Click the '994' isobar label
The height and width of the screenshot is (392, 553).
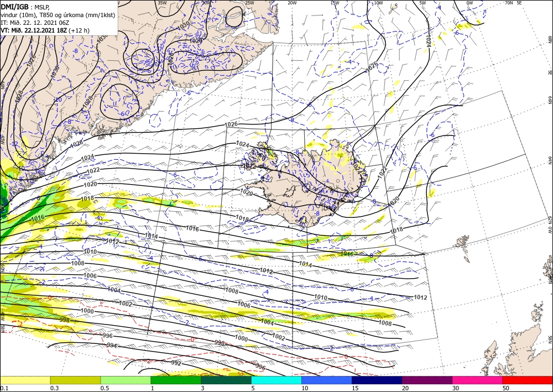[x=112, y=346]
